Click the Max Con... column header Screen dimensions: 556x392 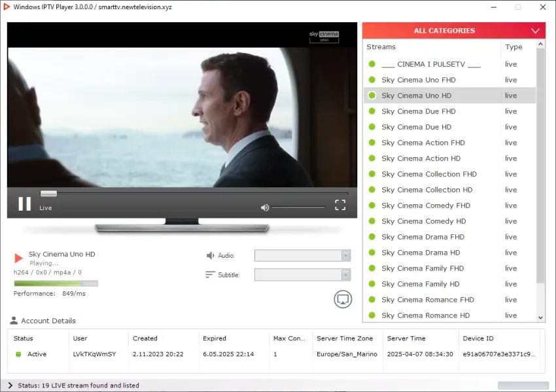pyautogui.click(x=289, y=338)
